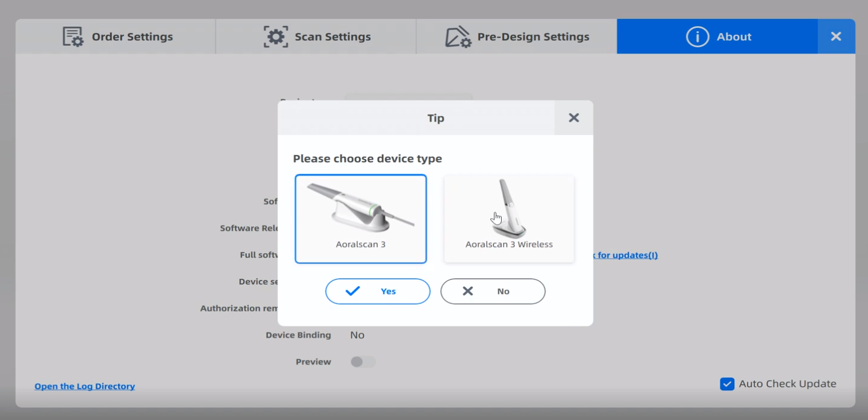Viewport: 868px width, 420px height.
Task: Click the Device Binding label
Action: click(298, 335)
